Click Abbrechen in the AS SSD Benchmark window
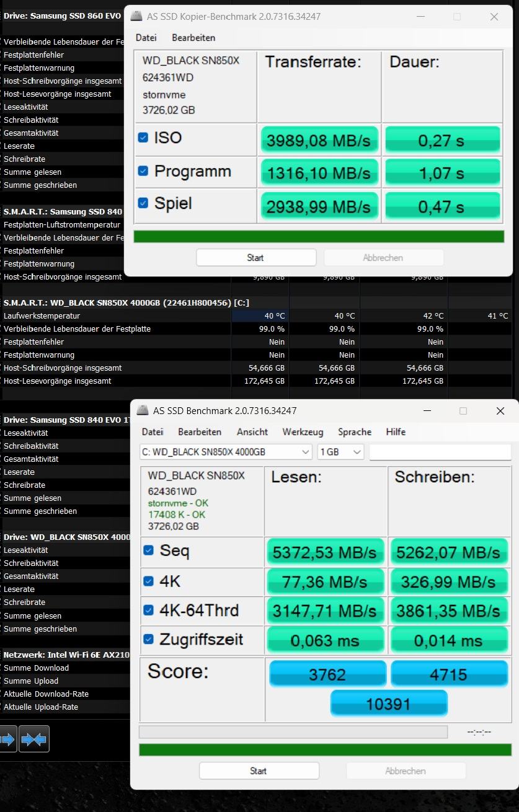This screenshot has height=812, width=519. (406, 771)
